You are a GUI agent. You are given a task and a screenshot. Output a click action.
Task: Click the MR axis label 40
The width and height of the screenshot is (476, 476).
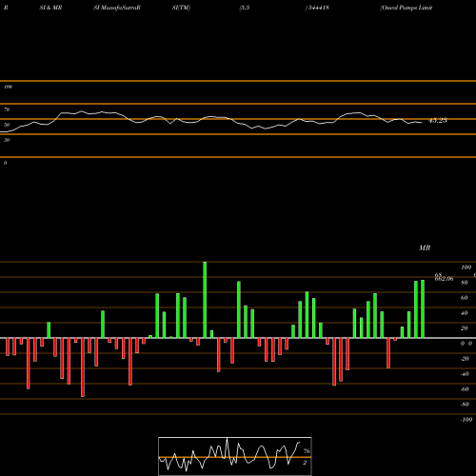(465, 313)
